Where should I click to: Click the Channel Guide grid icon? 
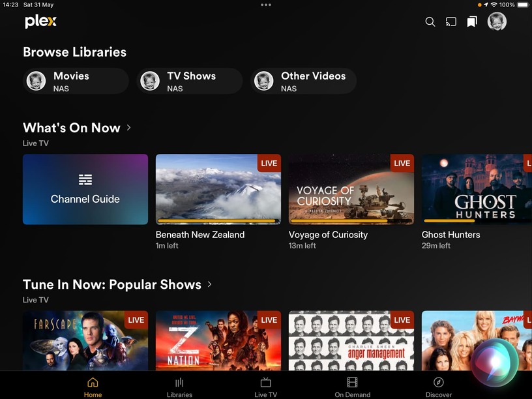click(85, 179)
